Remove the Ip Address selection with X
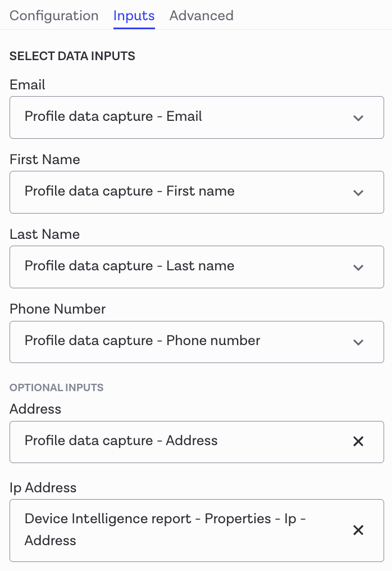 coord(358,530)
